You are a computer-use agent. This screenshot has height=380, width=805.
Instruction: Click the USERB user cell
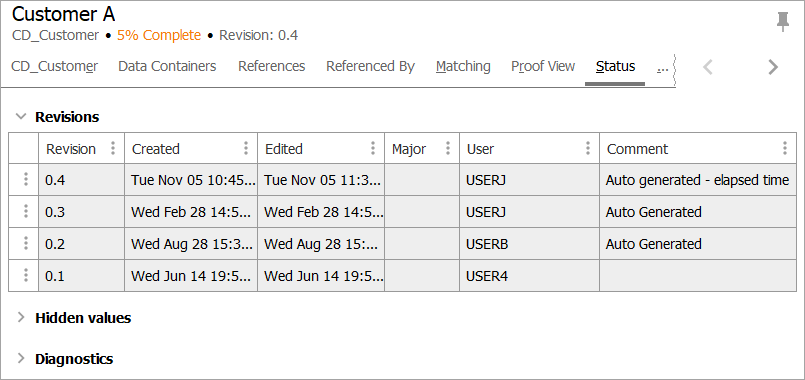click(x=529, y=243)
